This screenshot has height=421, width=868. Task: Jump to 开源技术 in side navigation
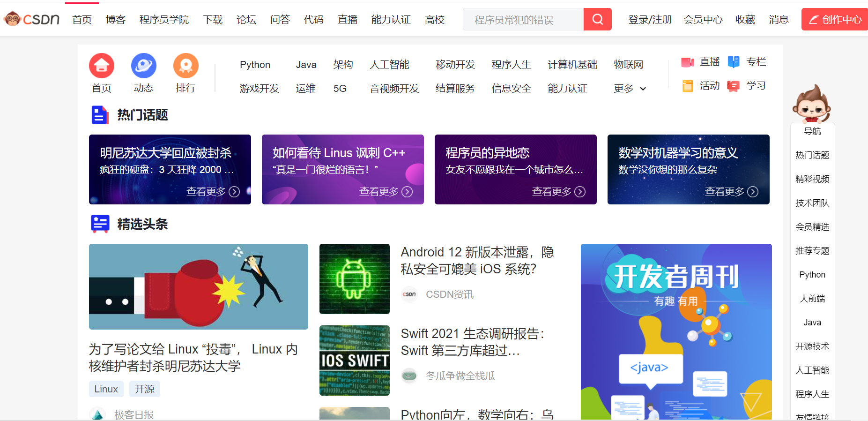click(x=812, y=346)
